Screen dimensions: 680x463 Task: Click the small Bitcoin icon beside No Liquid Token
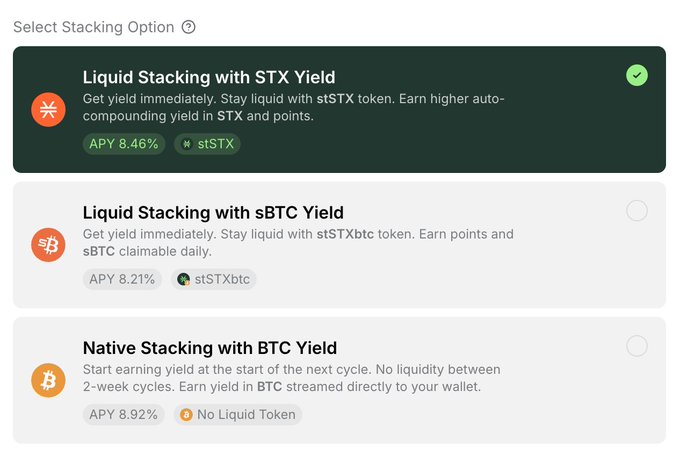click(x=186, y=414)
